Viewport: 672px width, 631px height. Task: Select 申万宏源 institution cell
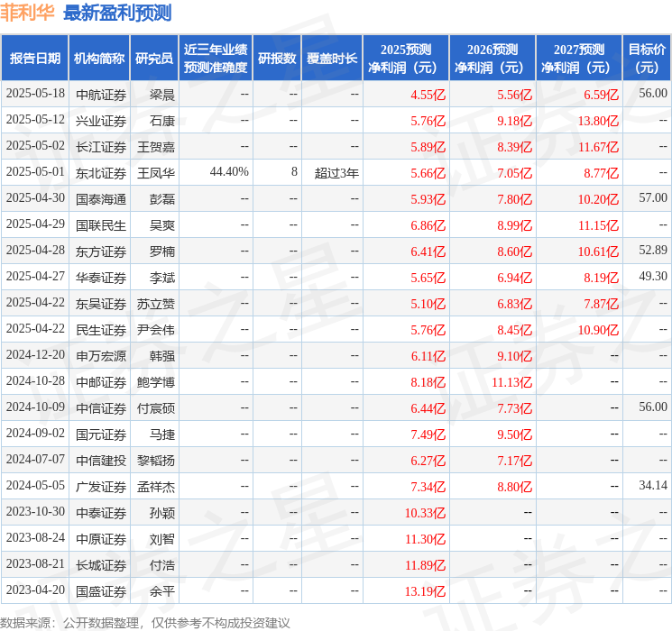(x=101, y=356)
